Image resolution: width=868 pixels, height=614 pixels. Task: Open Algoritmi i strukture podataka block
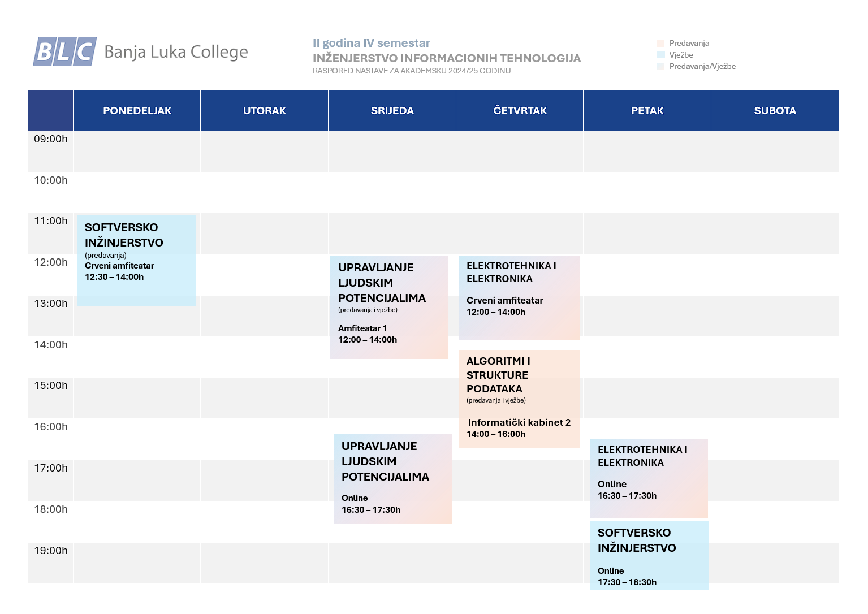coord(519,399)
